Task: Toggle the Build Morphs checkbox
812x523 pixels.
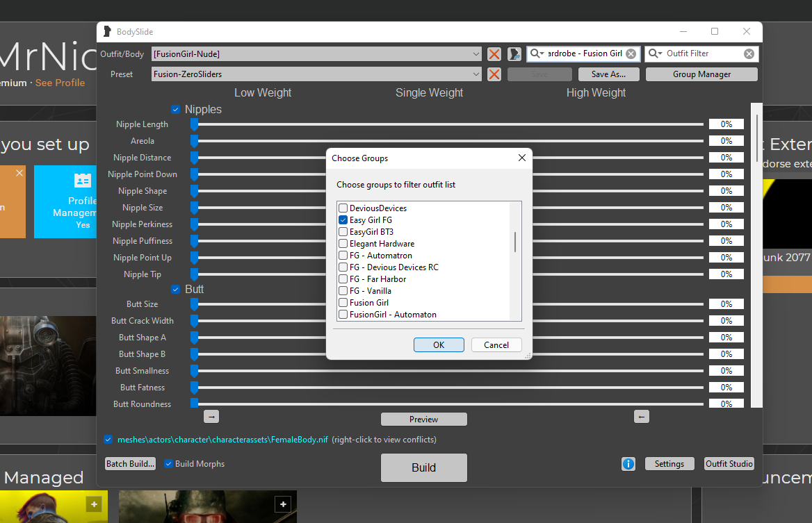Action: point(168,463)
